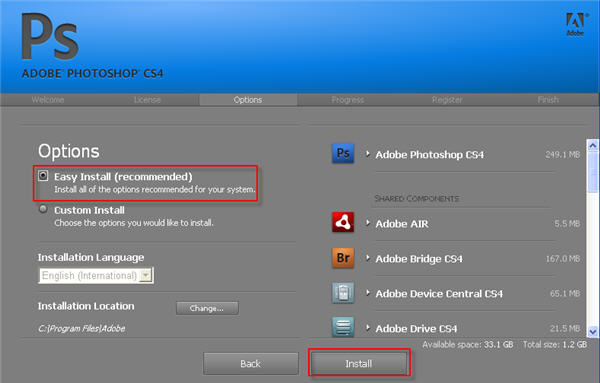Image resolution: width=600 pixels, height=383 pixels.
Task: Click the 167.0 MB size value
Action: pyautogui.click(x=563, y=259)
